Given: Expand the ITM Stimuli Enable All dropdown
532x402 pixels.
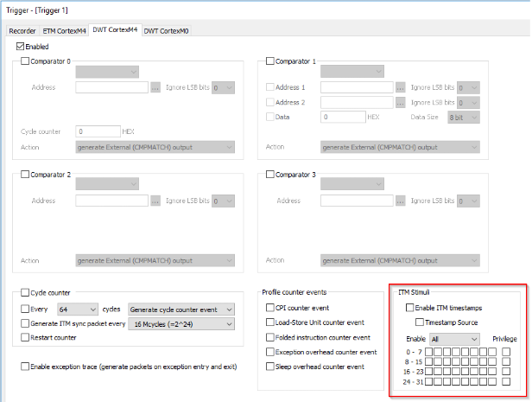Looking at the screenshot, I should (454, 339).
